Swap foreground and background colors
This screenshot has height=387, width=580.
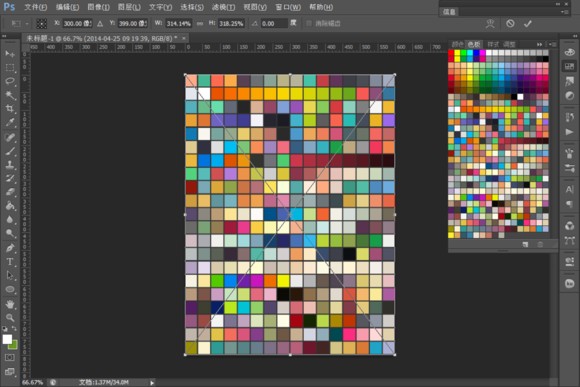click(14, 329)
